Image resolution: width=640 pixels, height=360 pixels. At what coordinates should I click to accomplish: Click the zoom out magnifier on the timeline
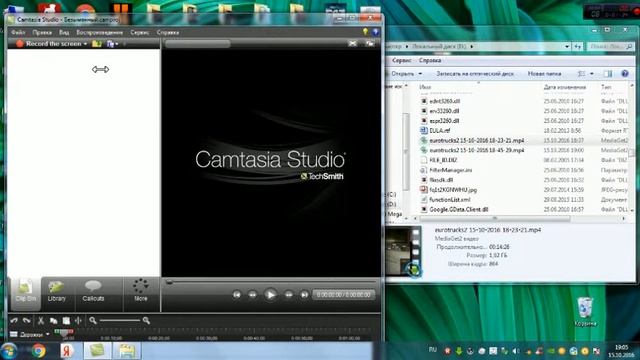(x=93, y=321)
